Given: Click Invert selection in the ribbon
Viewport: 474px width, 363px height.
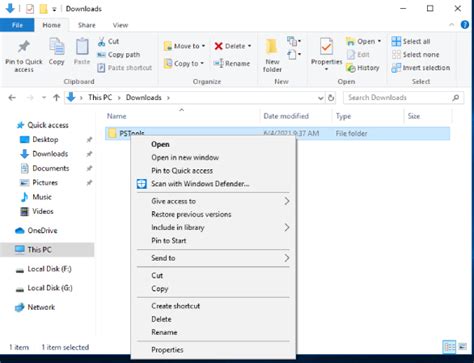Looking at the screenshot, I should click(x=421, y=68).
